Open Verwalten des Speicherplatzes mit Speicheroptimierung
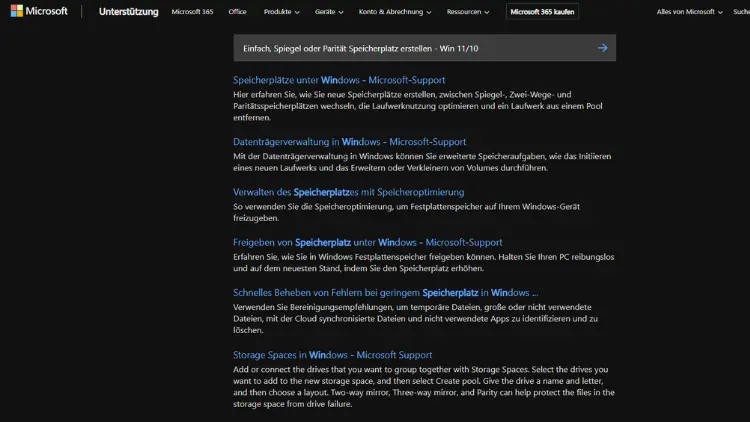 349,192
